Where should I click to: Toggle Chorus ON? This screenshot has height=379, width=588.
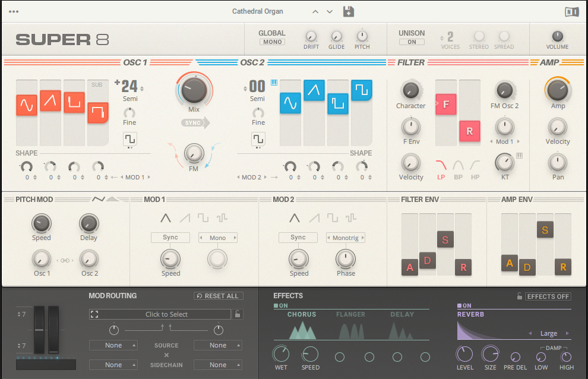pos(281,306)
